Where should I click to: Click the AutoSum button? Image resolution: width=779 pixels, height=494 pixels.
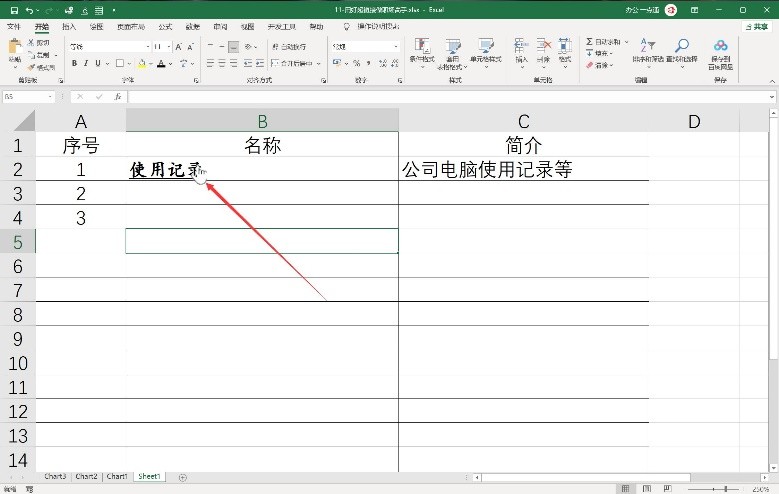tap(603, 42)
